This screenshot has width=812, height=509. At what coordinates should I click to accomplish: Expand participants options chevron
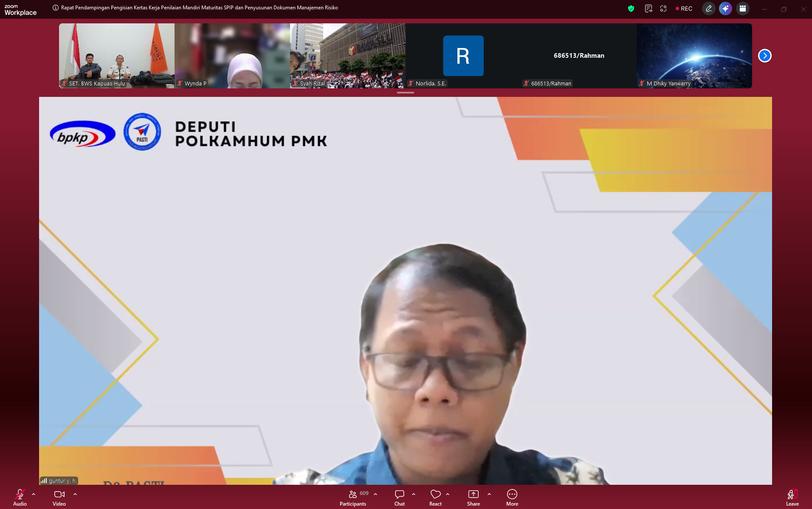pyautogui.click(x=375, y=494)
